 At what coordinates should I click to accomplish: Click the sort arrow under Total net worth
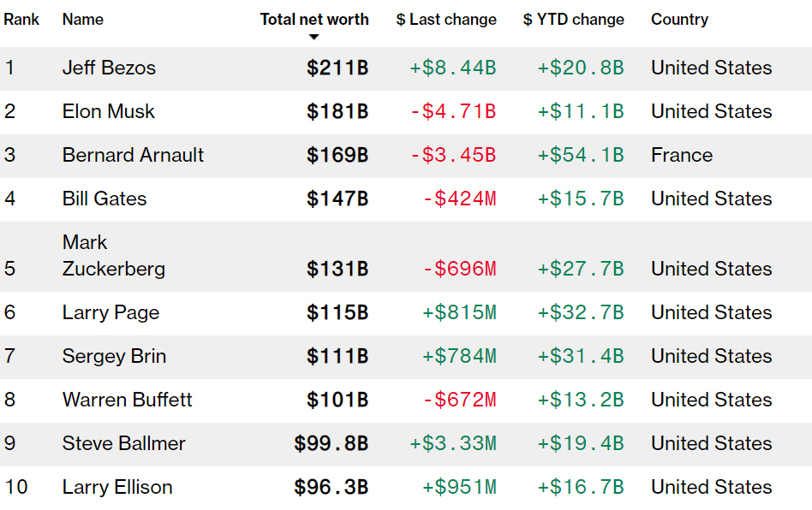[x=313, y=37]
